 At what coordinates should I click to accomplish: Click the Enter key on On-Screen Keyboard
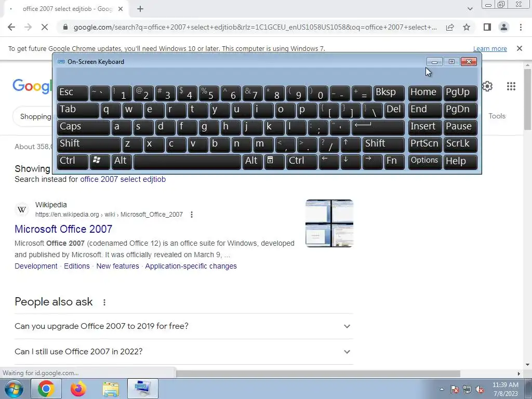click(x=378, y=128)
